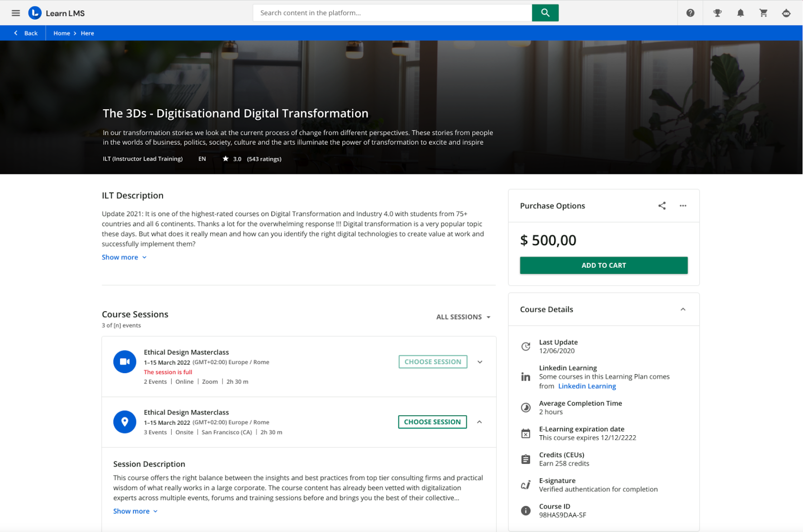Screen dimensions: 803x532
Task: Go Back using the breadcrumb bar
Action: [26, 33]
